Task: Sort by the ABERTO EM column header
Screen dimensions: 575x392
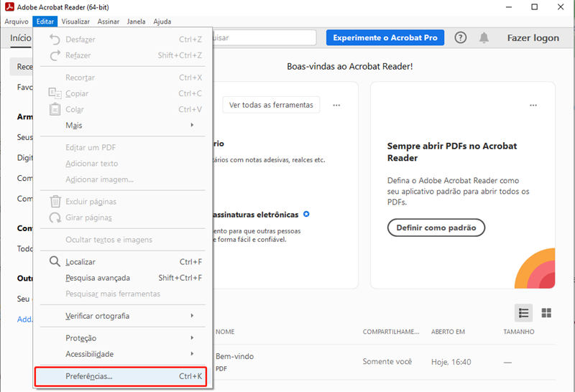Action: tap(448, 332)
